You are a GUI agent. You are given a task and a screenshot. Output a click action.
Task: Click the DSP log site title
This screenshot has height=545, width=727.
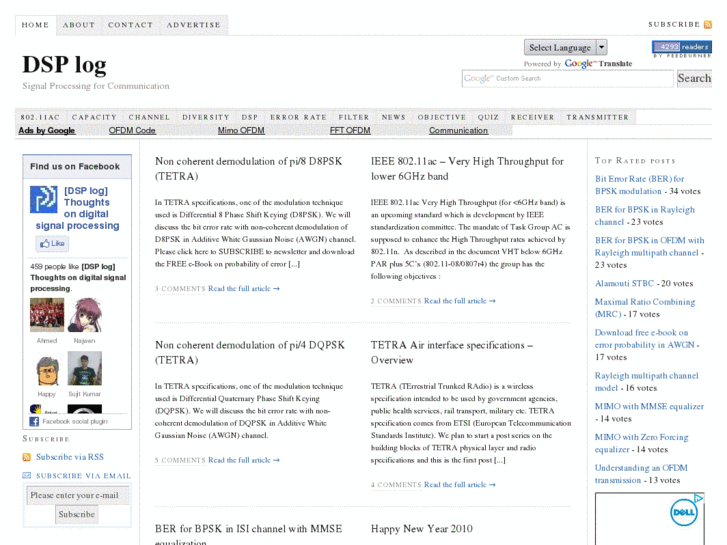point(64,65)
